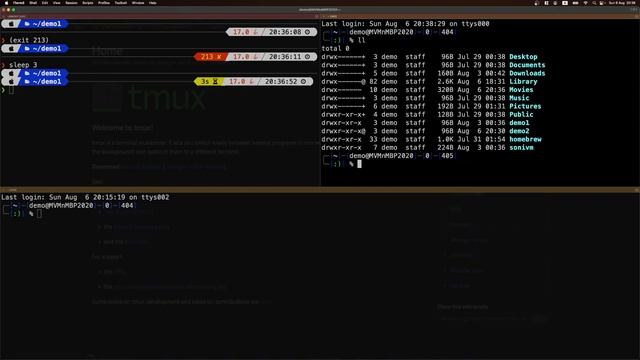This screenshot has width=640, height=360.
Task: Click 'Last login' line mentioning ttys002
Action: point(85,197)
